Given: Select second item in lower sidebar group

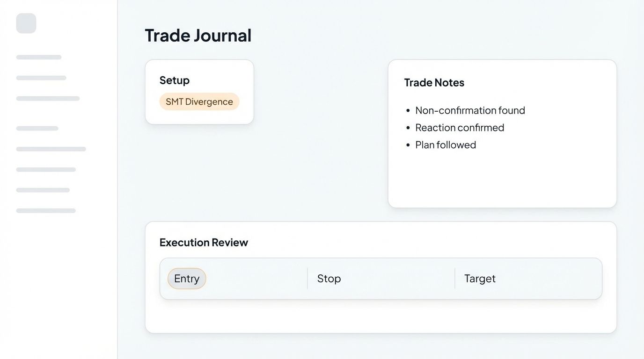Looking at the screenshot, I should [51, 149].
